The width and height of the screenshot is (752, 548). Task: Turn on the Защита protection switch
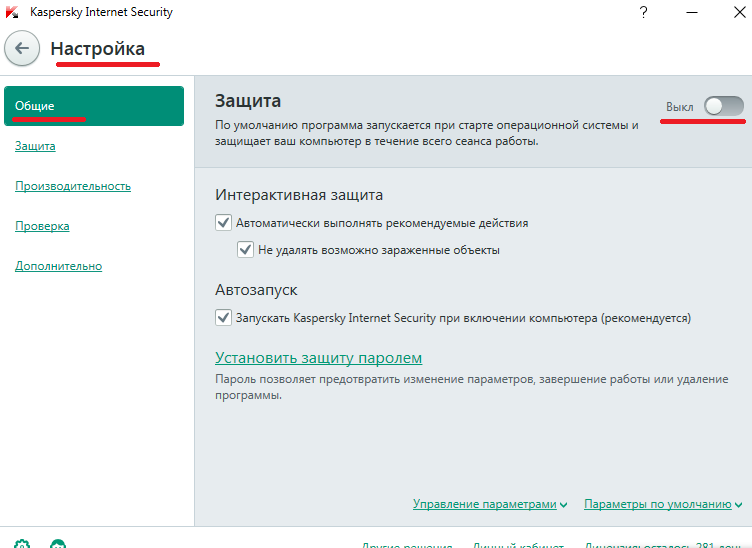click(x=723, y=106)
